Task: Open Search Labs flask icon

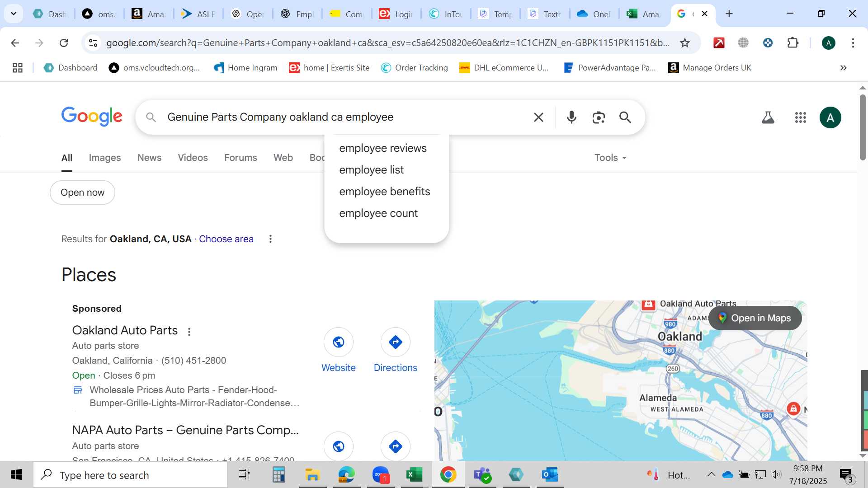Action: pyautogui.click(x=768, y=117)
